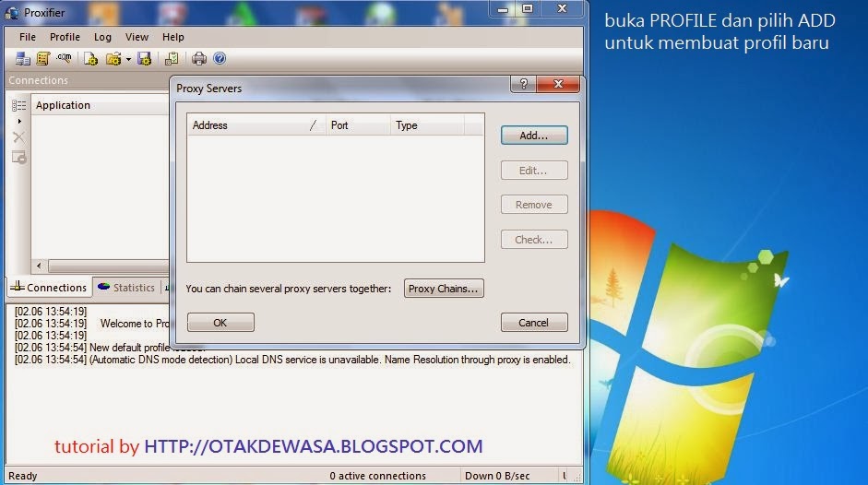Switch to the Connections tab
The image size is (868, 485).
[49, 288]
